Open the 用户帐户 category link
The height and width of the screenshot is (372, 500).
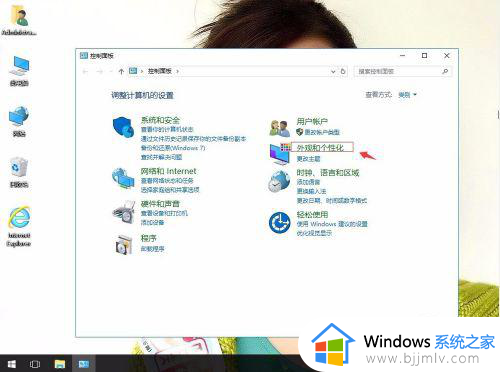coord(312,121)
